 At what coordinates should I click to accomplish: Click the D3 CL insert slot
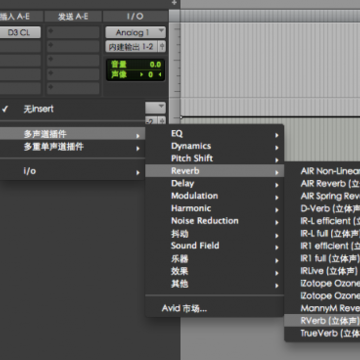pyautogui.click(x=20, y=33)
